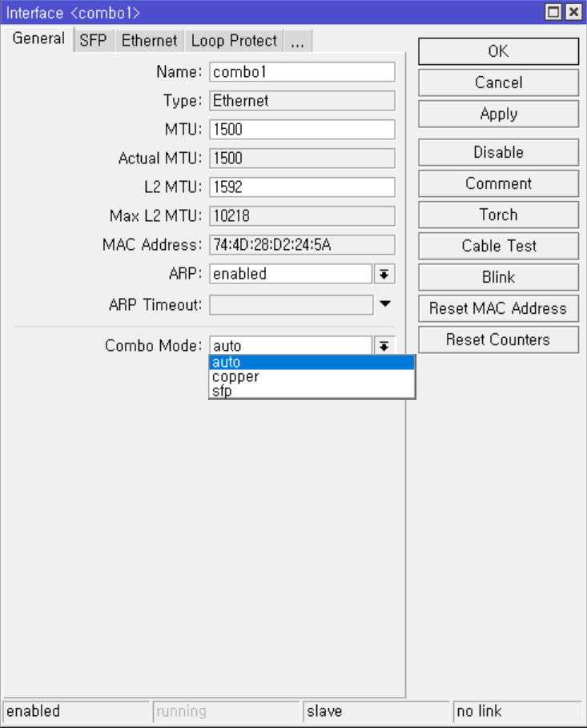
Task: Click the Type field showing Ethernet
Action: click(303, 101)
